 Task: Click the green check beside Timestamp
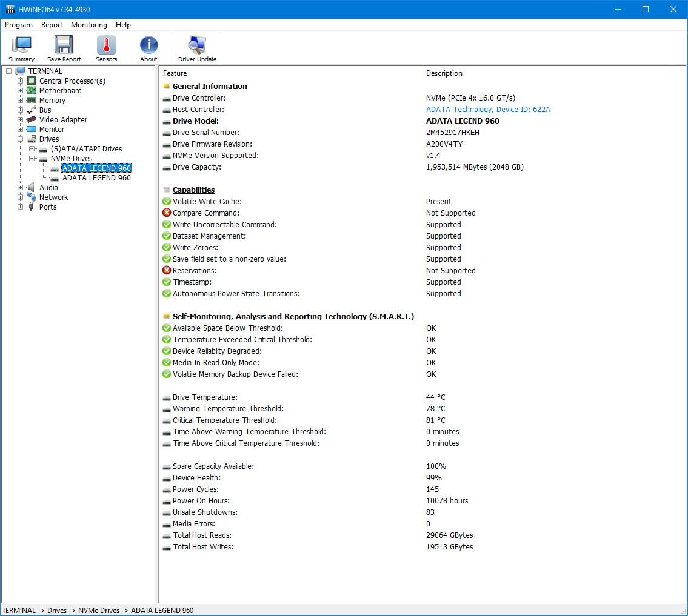167,282
